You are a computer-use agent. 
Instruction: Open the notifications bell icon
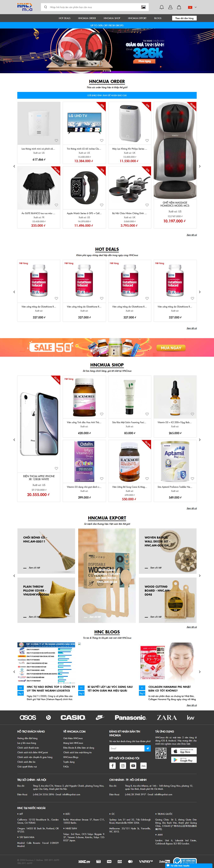[161, 7]
